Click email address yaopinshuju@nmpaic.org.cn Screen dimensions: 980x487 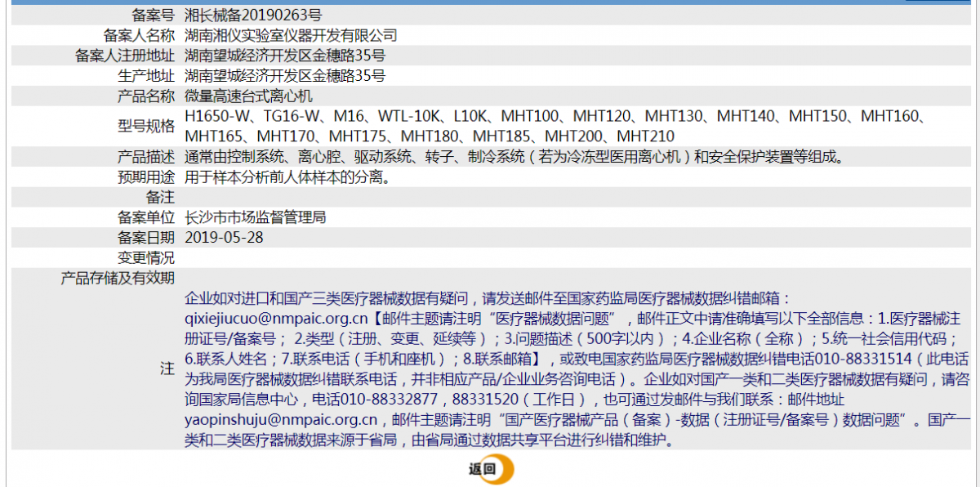[281, 420]
